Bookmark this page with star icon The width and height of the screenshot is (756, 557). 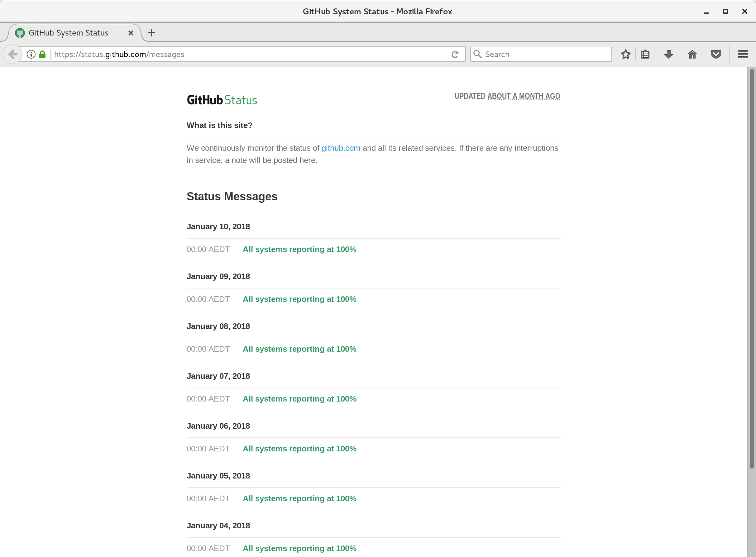[625, 54]
